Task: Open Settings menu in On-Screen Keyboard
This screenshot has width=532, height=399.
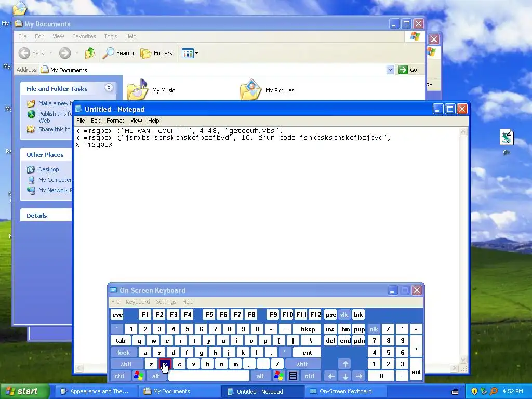Action: pyautogui.click(x=166, y=302)
